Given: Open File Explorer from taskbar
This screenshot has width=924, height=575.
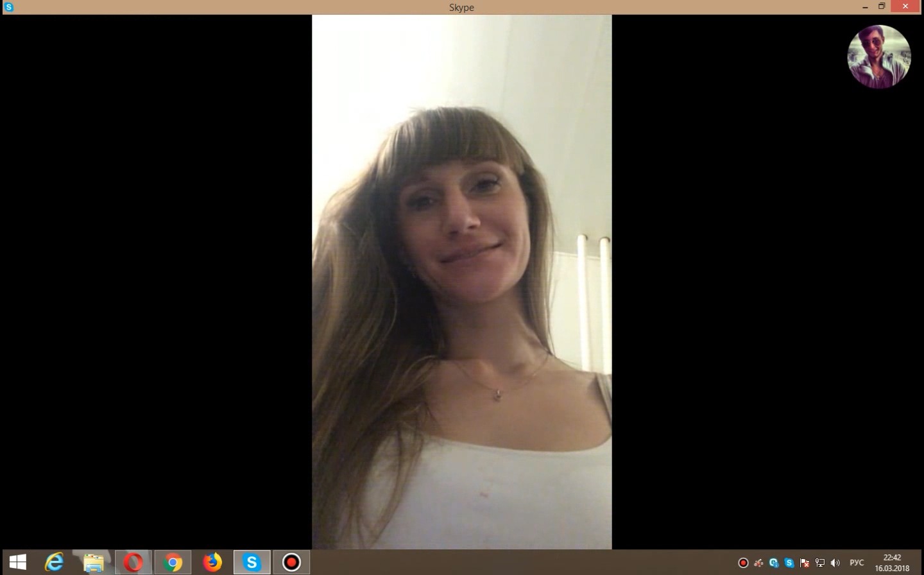Looking at the screenshot, I should pyautogui.click(x=94, y=563).
